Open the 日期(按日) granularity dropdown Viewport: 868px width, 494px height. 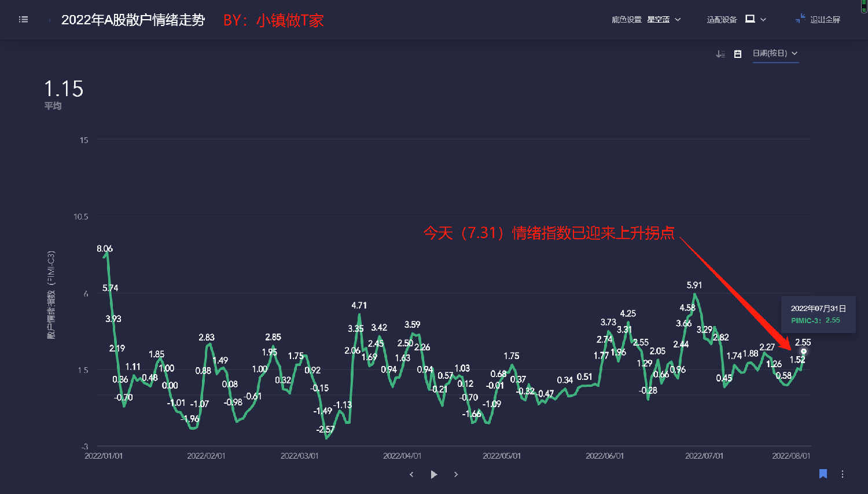[x=775, y=53]
